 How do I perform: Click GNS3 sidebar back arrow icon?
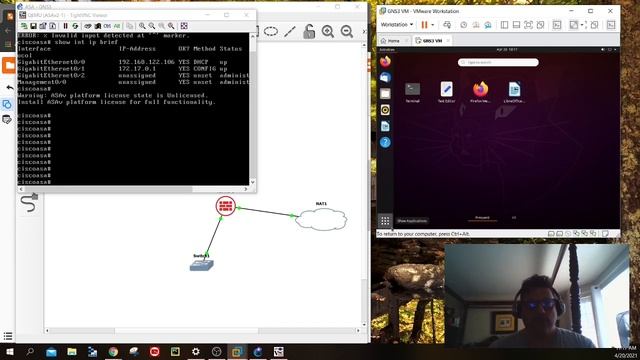coord(9,87)
